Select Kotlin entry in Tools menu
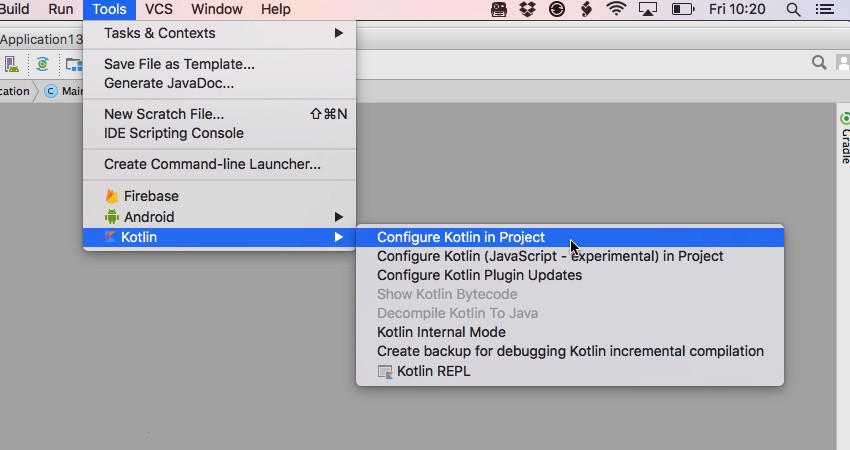Viewport: 850px width, 450px height. (x=219, y=237)
